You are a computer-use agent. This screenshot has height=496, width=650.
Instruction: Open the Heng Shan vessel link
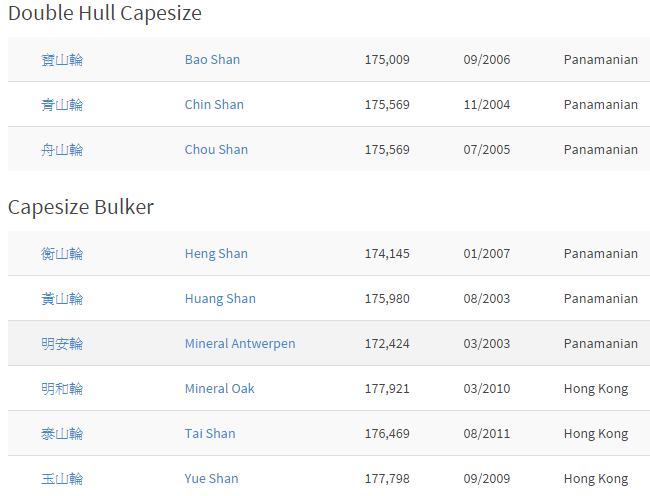pos(216,254)
